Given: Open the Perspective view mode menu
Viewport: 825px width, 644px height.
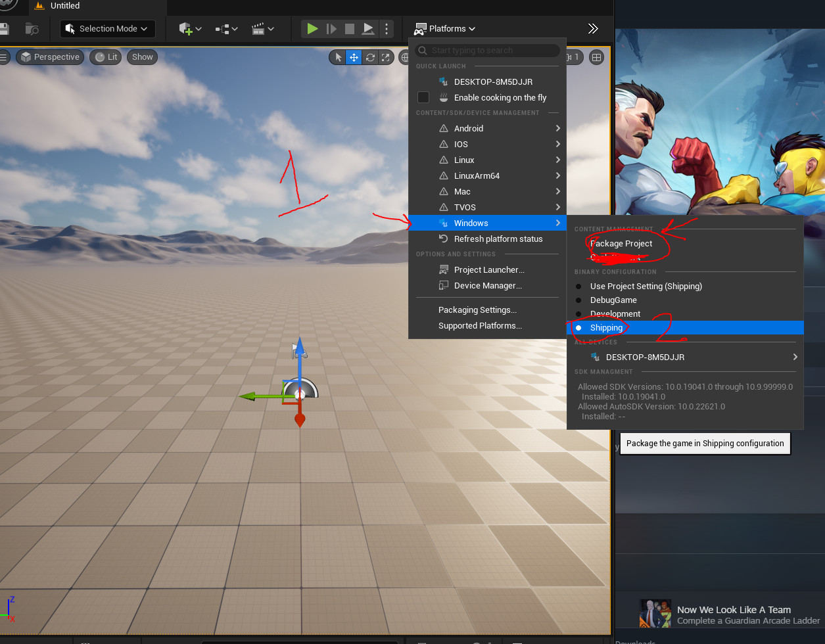Looking at the screenshot, I should pos(50,57).
